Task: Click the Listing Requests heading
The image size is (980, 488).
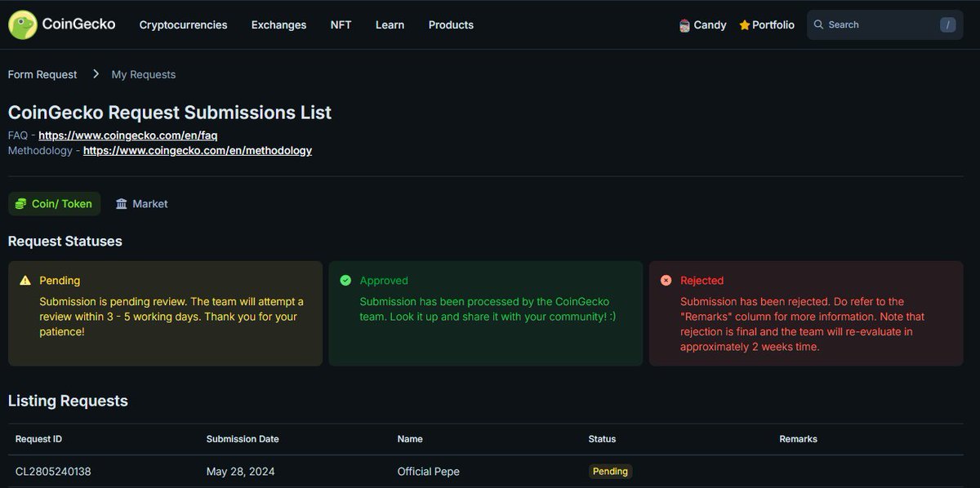Action: [x=68, y=401]
